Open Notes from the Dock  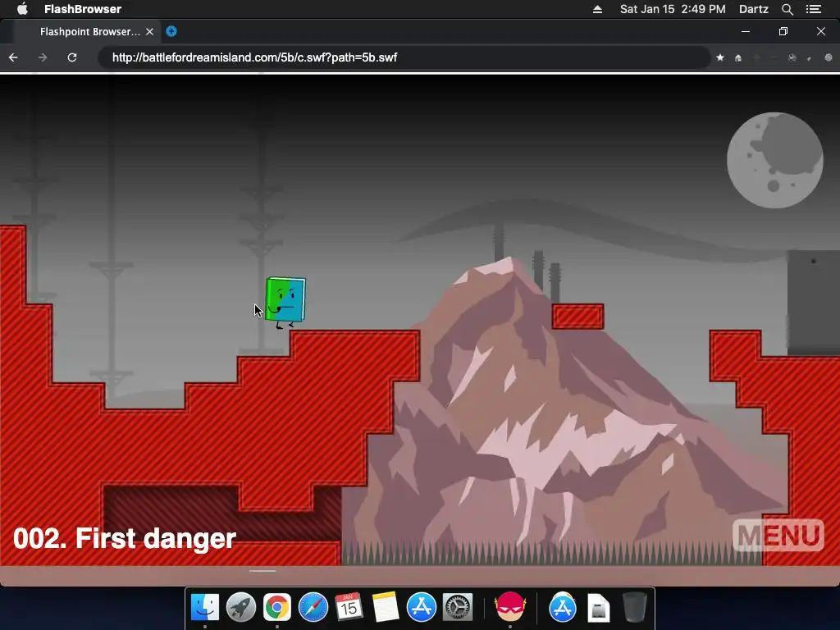click(386, 607)
